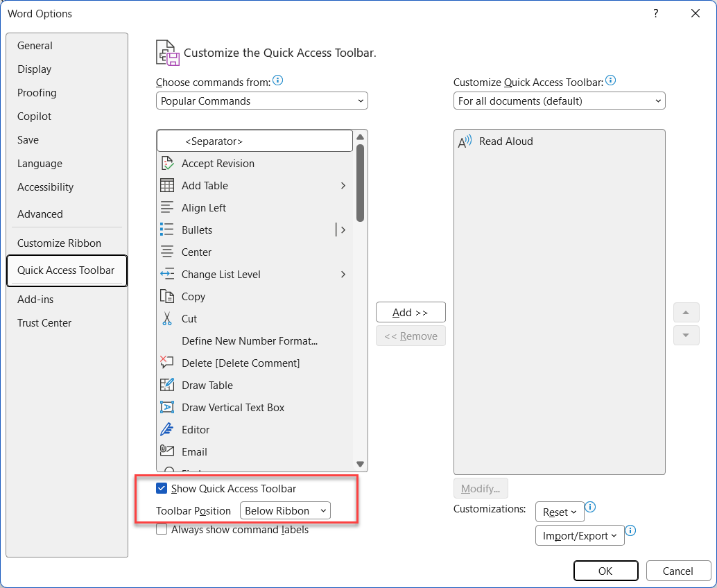This screenshot has height=588, width=717.
Task: Click the Accept Revision icon in command list
Action: tap(167, 163)
